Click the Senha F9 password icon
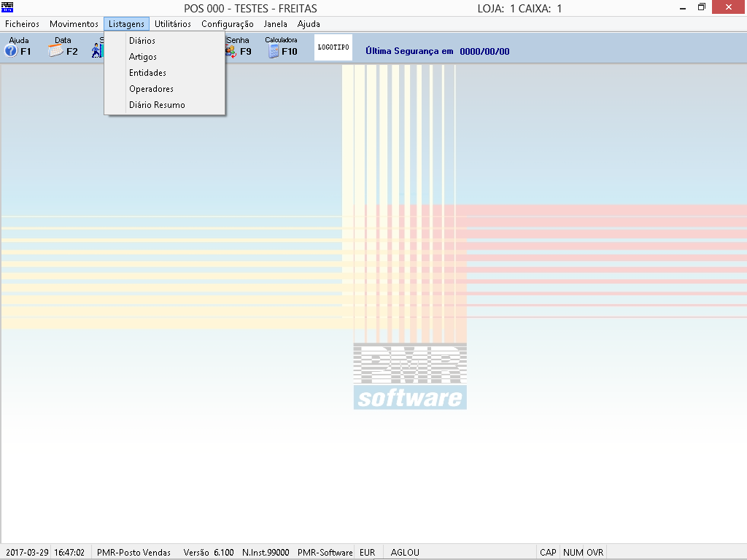 [238, 47]
